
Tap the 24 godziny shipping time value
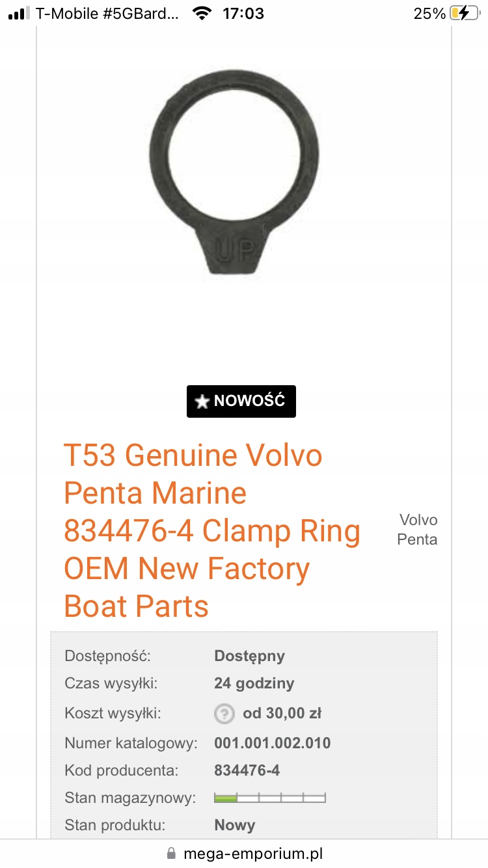(254, 683)
